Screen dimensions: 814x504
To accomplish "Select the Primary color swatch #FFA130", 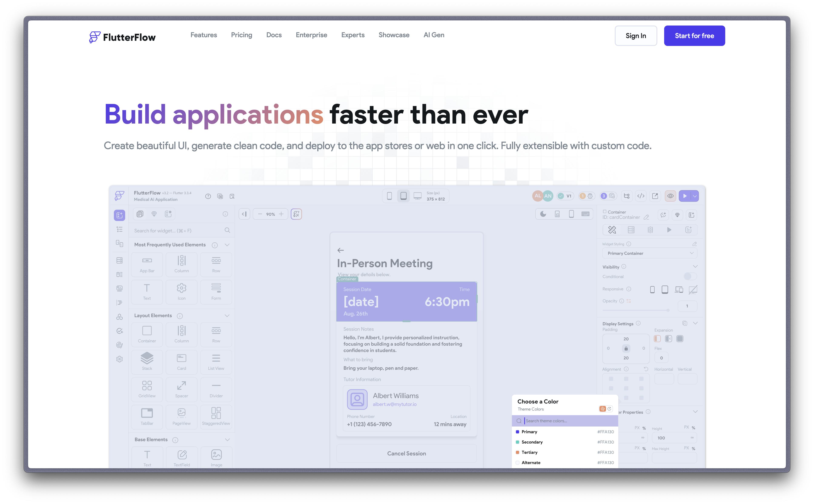I will (x=517, y=432).
